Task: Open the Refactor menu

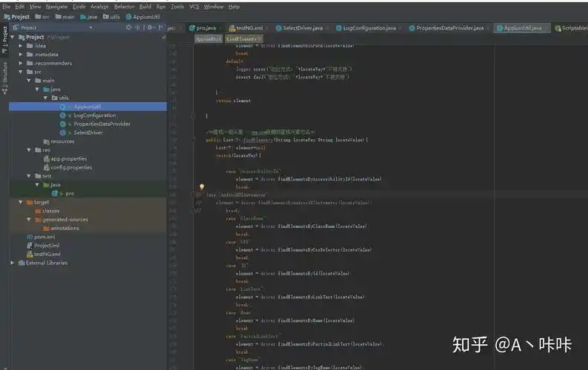Action: pos(124,7)
